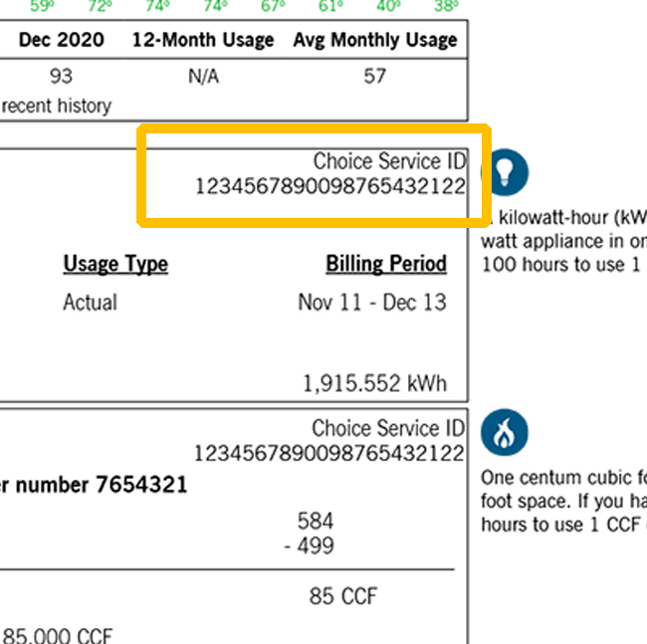
Task: Select the Dec 2020 value 93
Action: click(60, 76)
